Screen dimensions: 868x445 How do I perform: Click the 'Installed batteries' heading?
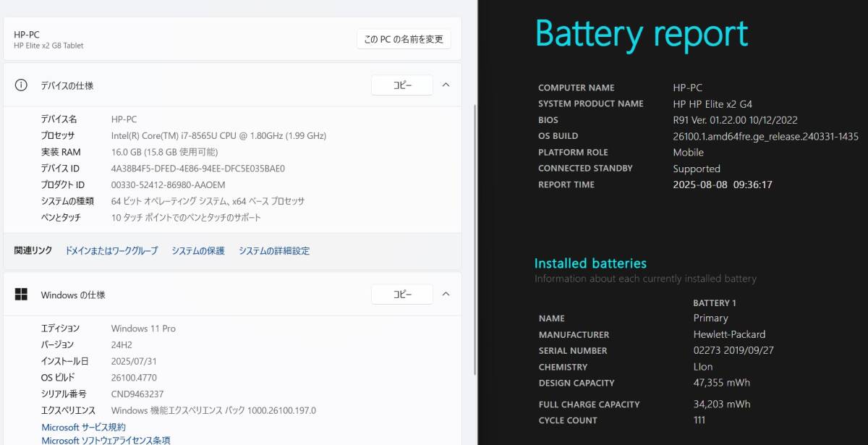[x=590, y=263]
